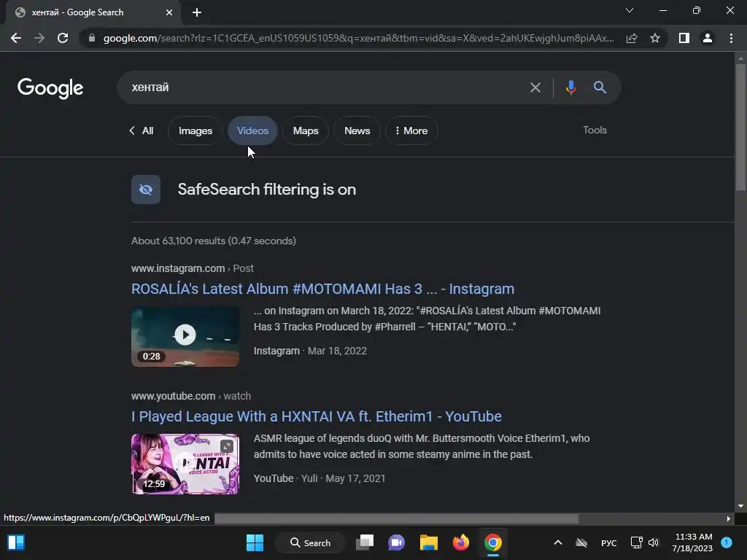The image size is (747, 560).
Task: Expand the More search options
Action: coord(411,131)
